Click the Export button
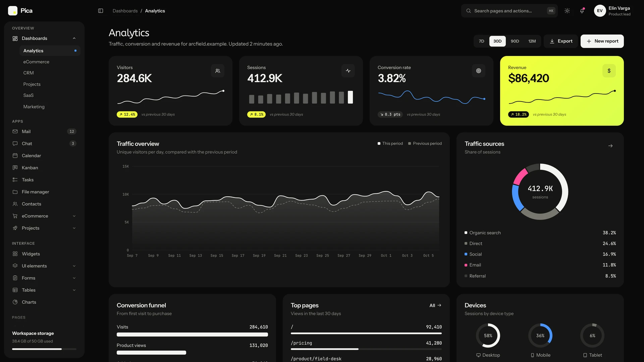 [561, 41]
